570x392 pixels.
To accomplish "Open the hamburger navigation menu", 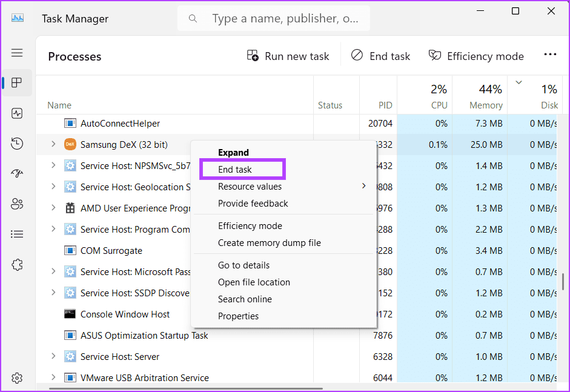I will (x=17, y=53).
